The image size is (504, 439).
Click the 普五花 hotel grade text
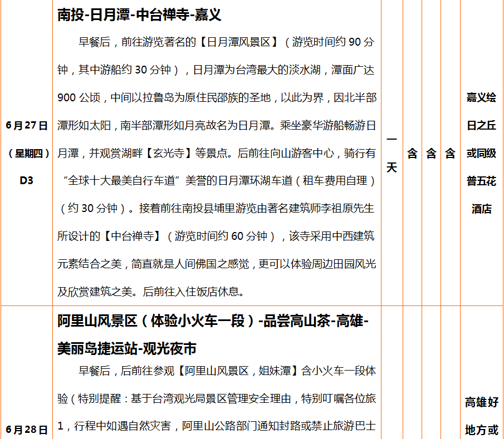click(482, 181)
